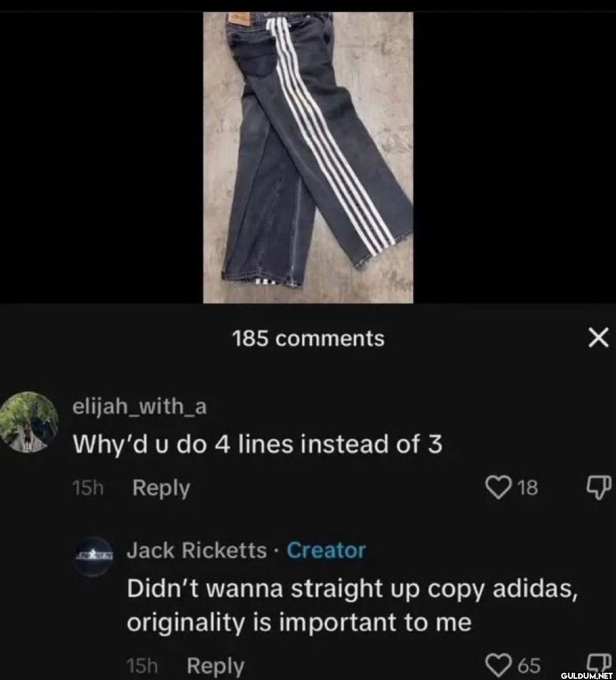Image resolution: width=616 pixels, height=680 pixels.
Task: Close the comments panel with the X
Action: [598, 337]
